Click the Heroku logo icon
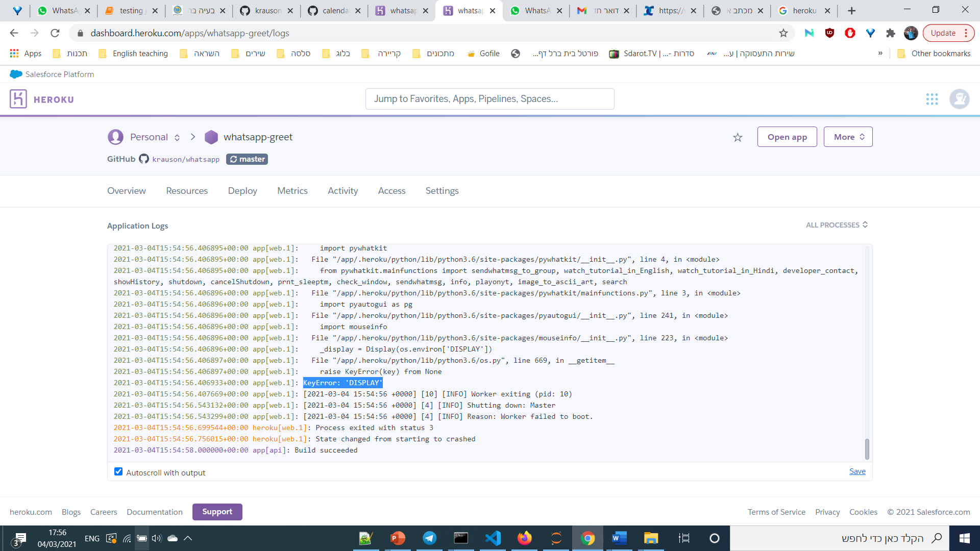 18,99
